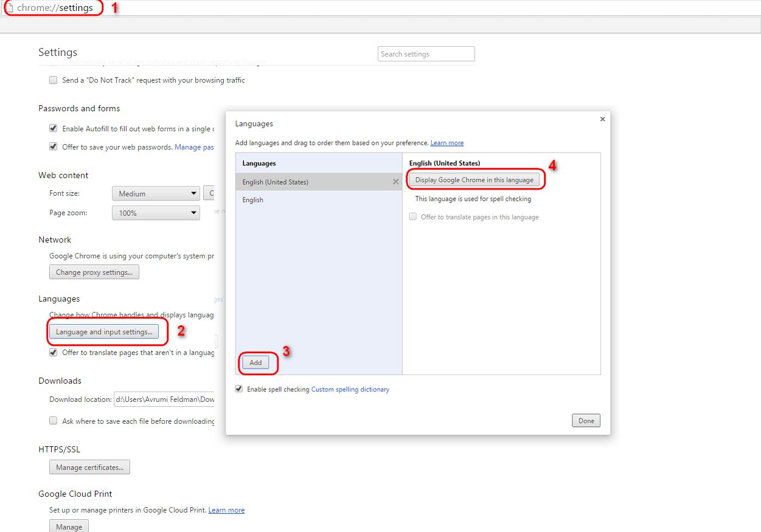The image size is (761, 532).
Task: Open Language and input settings
Action: point(104,332)
